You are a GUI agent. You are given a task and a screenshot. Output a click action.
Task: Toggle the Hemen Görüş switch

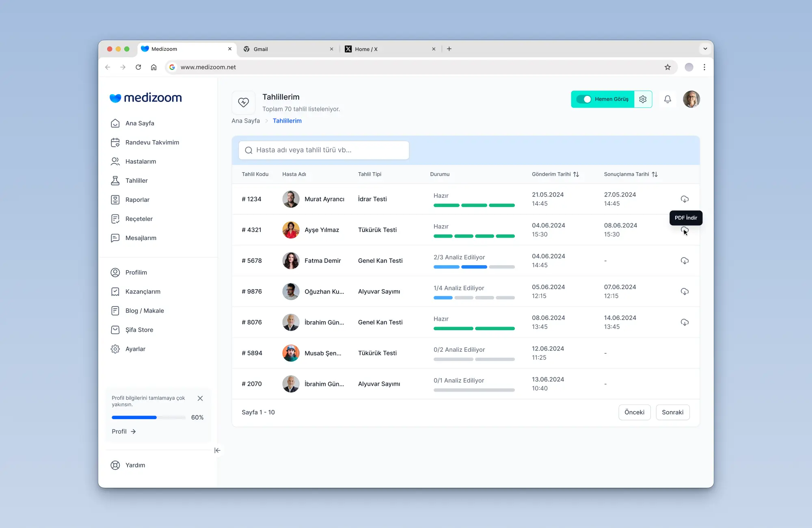(x=584, y=99)
